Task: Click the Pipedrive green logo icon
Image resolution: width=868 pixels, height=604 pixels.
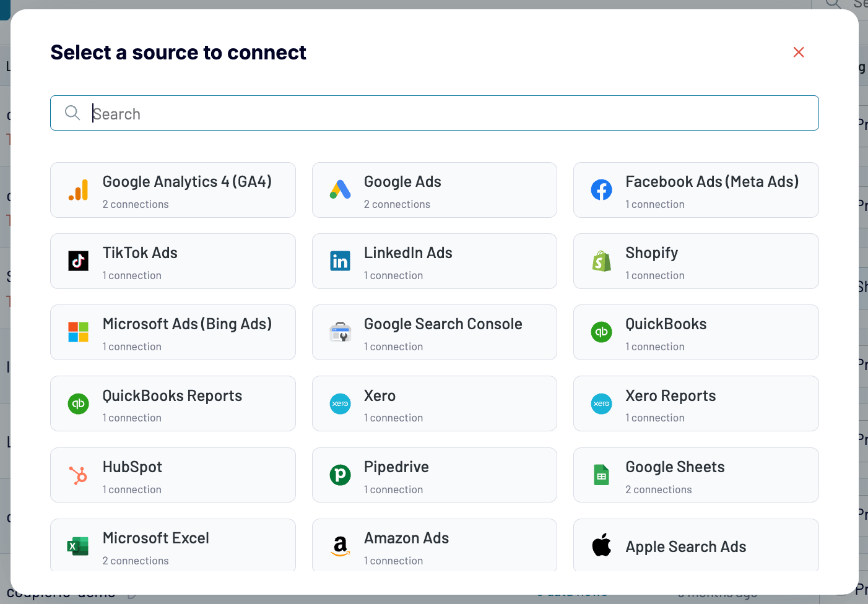Action: [340, 475]
